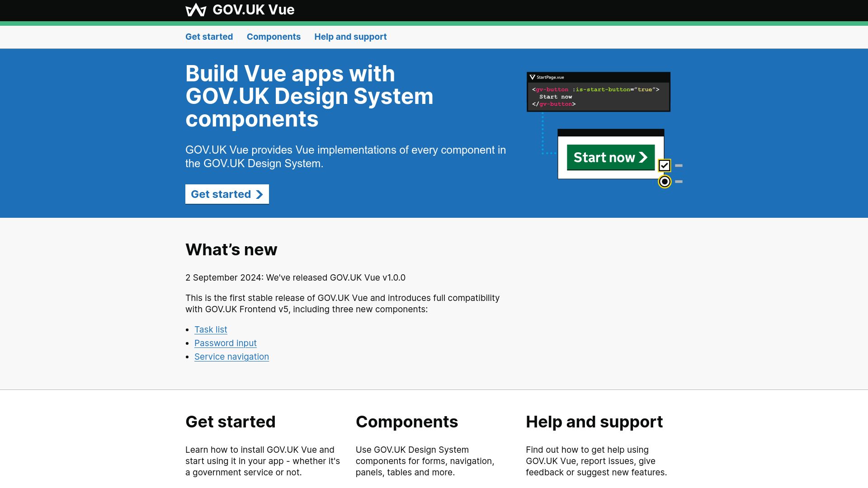The width and height of the screenshot is (868, 488).
Task: Open GOV.UK Vue header title link
Action: 240,9
